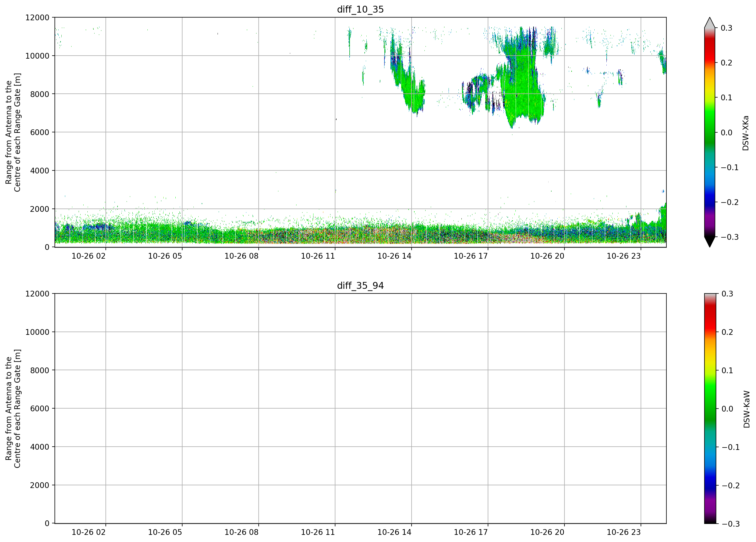Select the DSW-XKa colorbar label
This screenshot has width=756, height=542.
(x=746, y=133)
